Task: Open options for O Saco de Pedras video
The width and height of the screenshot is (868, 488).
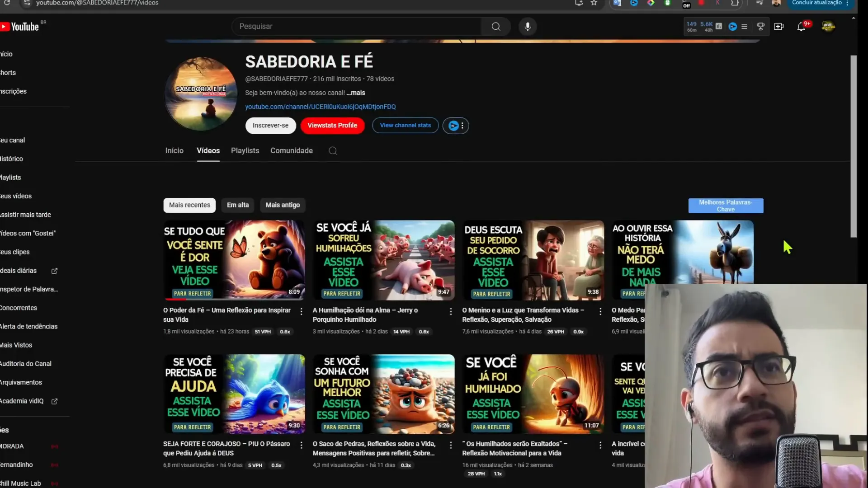Action: (x=451, y=445)
